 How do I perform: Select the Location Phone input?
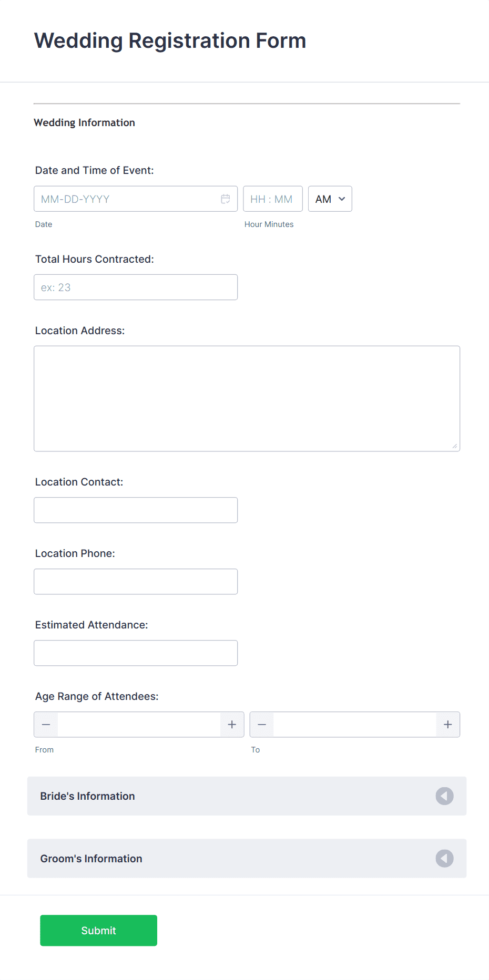point(136,582)
